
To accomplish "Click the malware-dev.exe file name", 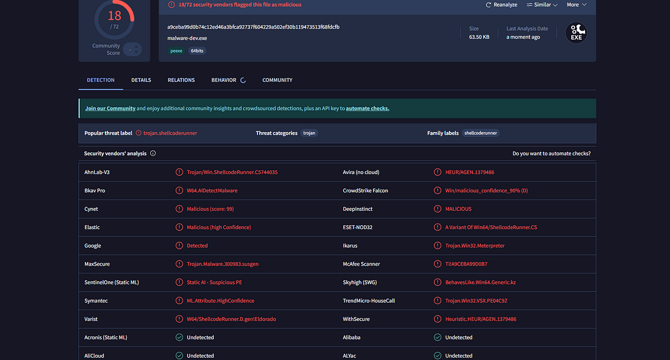I will 187,38.
